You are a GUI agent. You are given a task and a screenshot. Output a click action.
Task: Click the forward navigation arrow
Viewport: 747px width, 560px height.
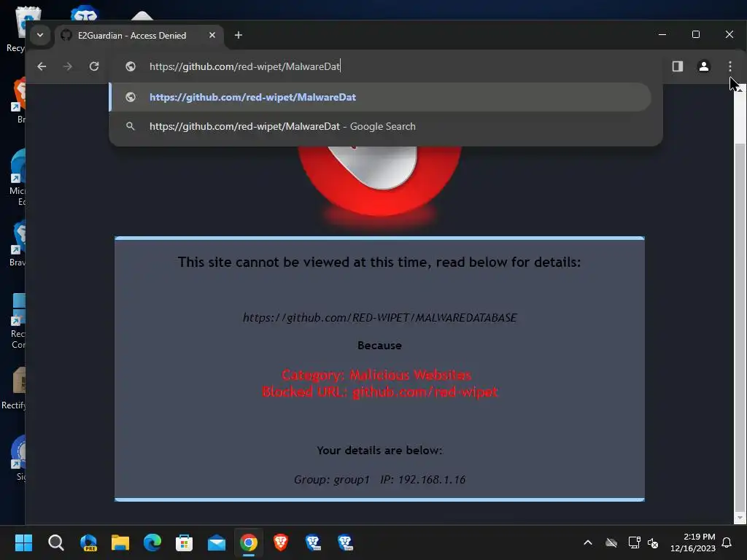pos(68,66)
